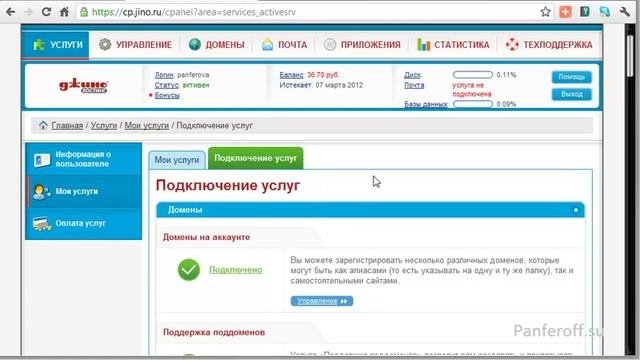Open the УСЛУГИ main menu
Screen dimensions: 640x360
pos(55,44)
